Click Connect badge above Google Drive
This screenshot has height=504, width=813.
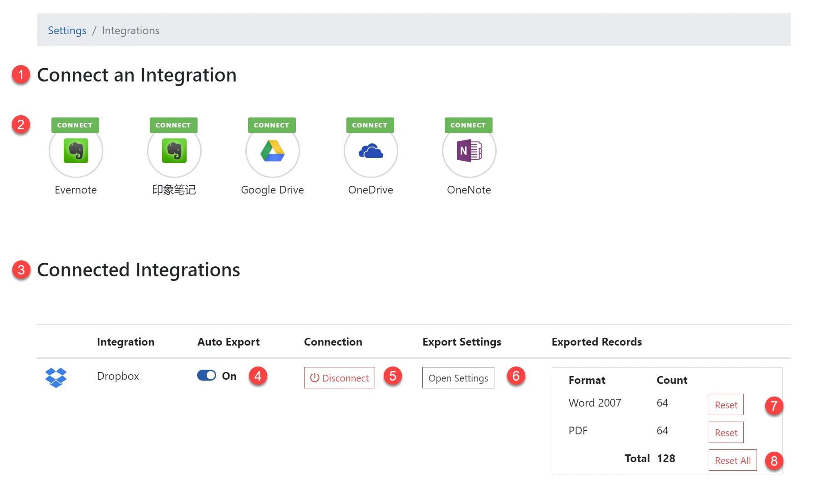pyautogui.click(x=272, y=125)
